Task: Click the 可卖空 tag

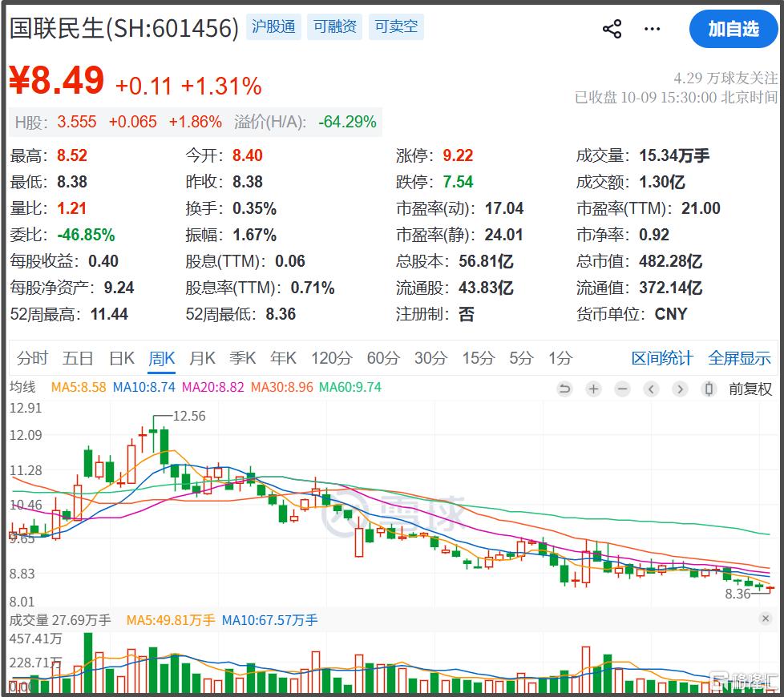Action: pyautogui.click(x=397, y=26)
